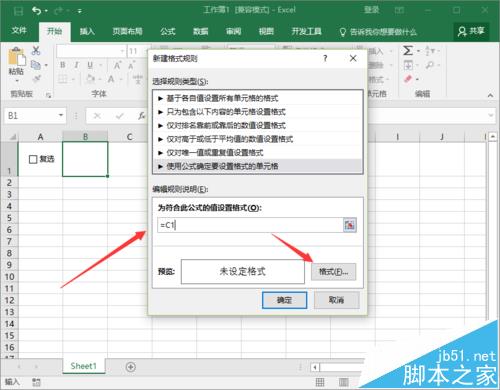The width and height of the screenshot is (500, 390).
Task: Click the Insert Function fx icon
Action: coord(142,116)
